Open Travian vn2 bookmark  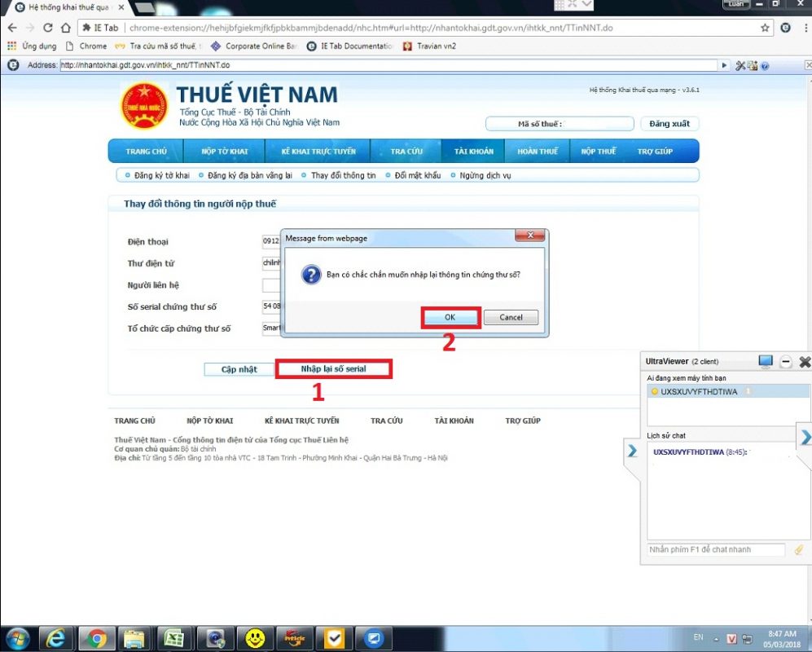(429, 46)
